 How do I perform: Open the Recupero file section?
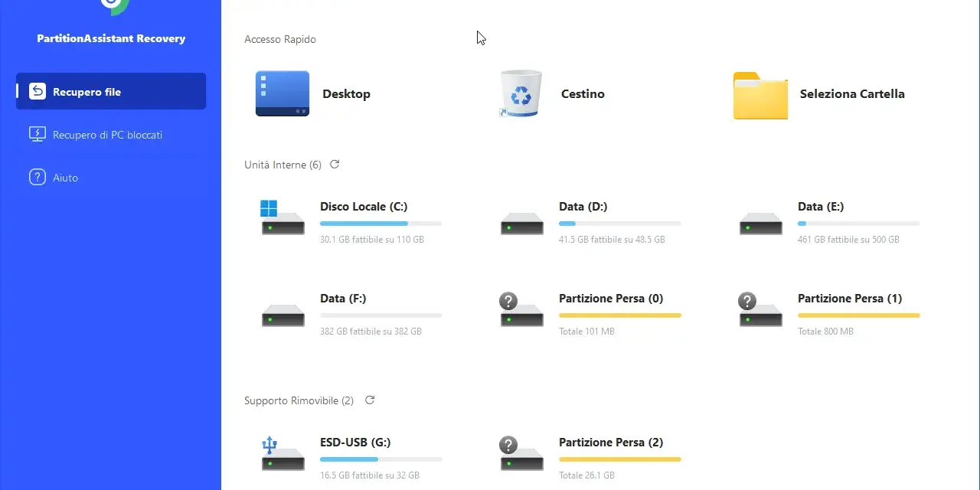111,91
